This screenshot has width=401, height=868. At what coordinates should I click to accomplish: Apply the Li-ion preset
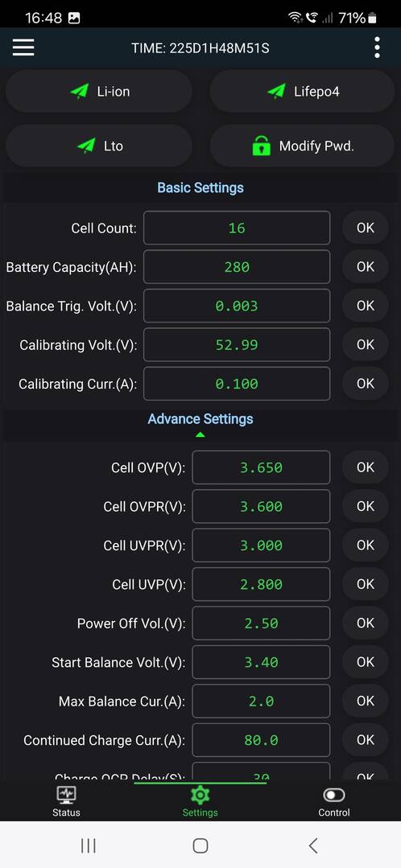[99, 92]
